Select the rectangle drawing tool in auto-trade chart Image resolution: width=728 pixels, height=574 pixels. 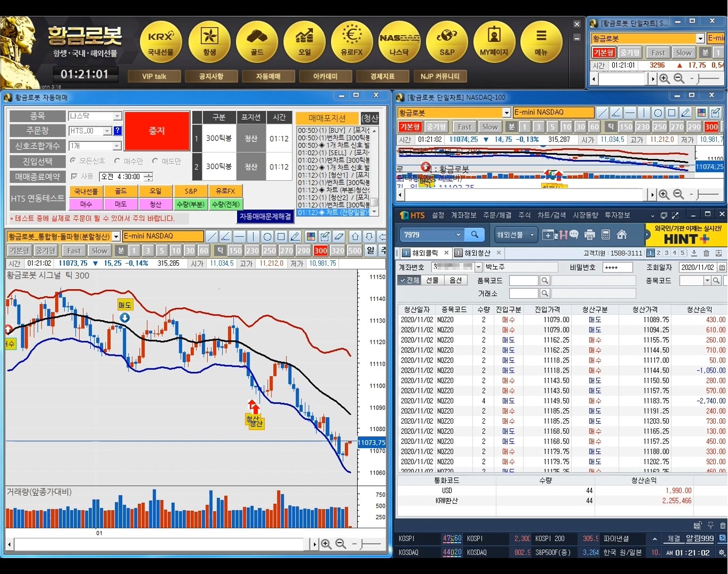(281, 237)
